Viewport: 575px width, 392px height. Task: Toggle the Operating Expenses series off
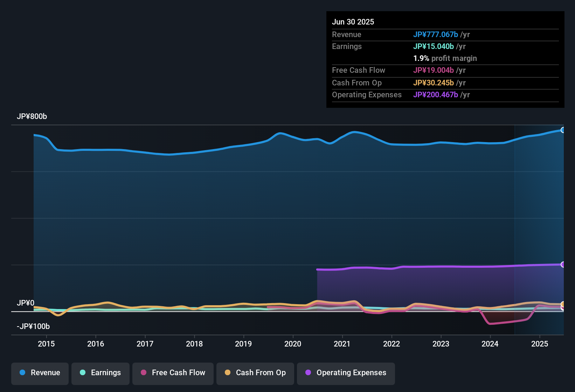[346, 373]
